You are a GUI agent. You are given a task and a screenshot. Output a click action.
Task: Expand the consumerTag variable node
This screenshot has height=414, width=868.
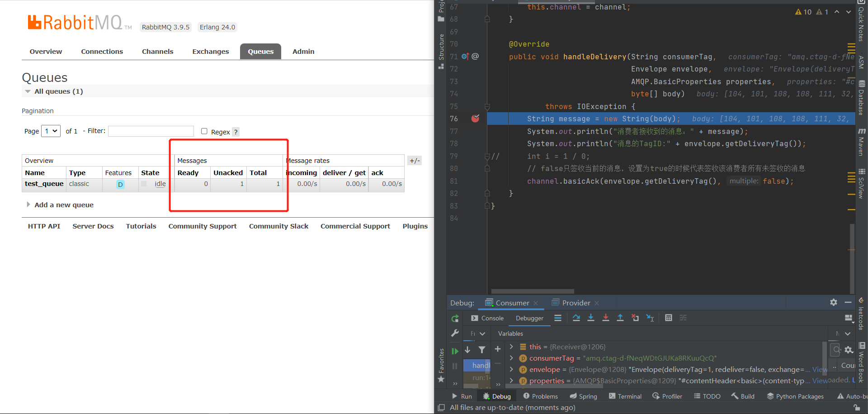511,358
